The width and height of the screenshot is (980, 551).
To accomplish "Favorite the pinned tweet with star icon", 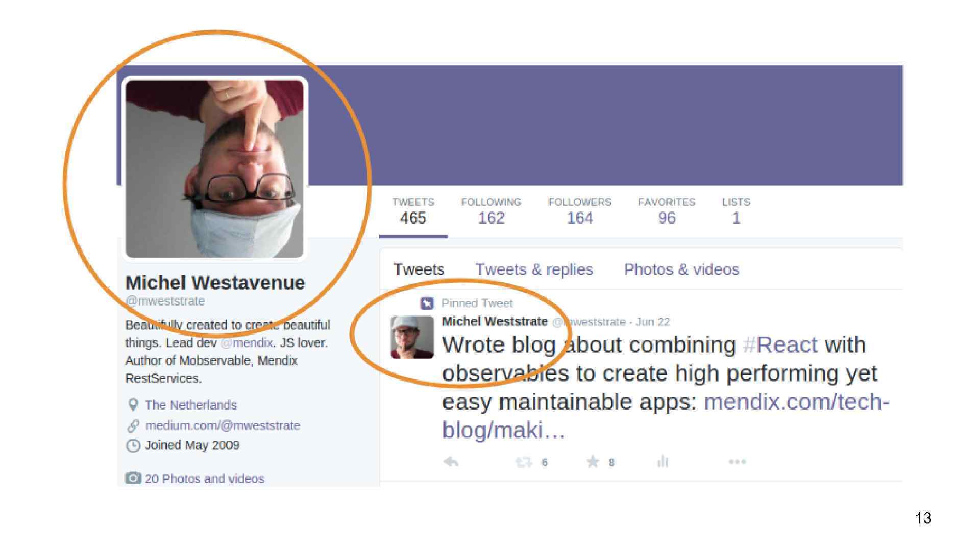I will [593, 462].
